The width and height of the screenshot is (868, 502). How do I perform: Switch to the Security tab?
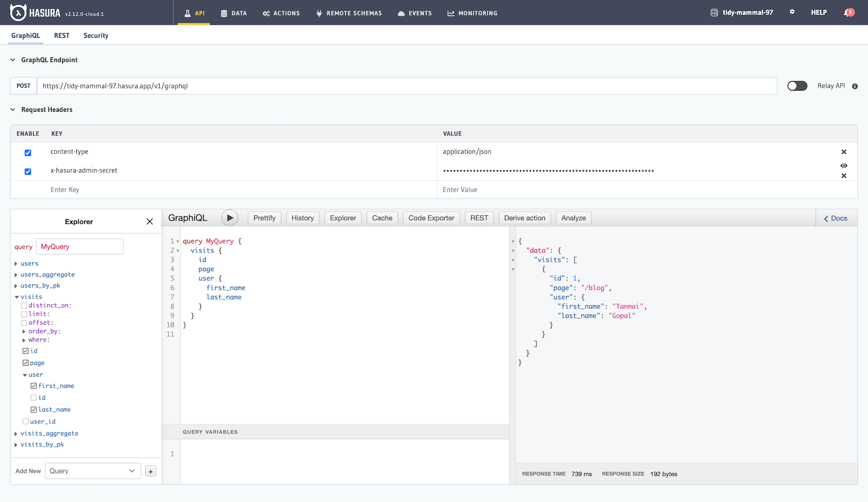[x=95, y=35]
